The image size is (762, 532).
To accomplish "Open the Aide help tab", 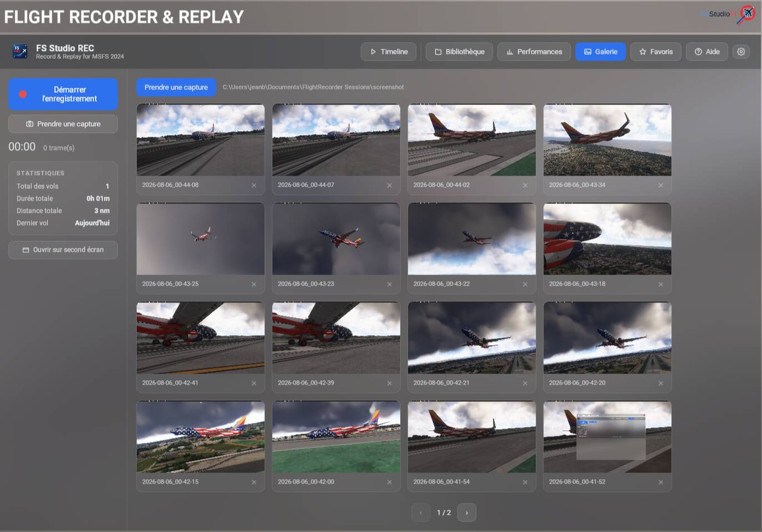I will 707,52.
